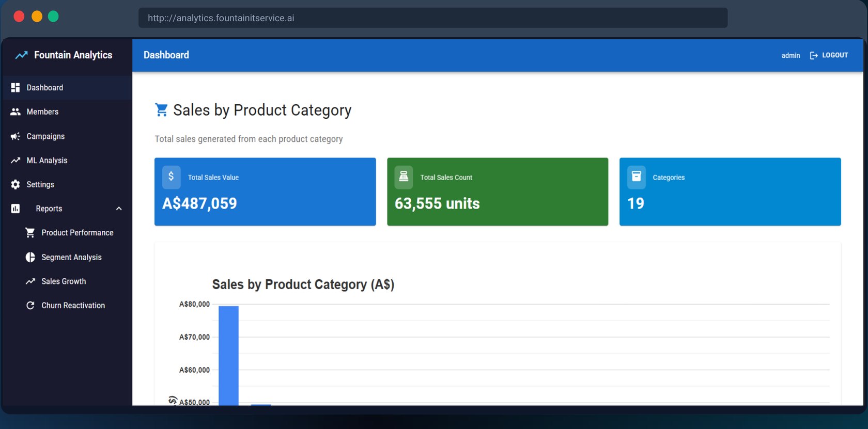Image resolution: width=868 pixels, height=429 pixels.
Task: Click the tallest blue bar in chart
Action: [228, 356]
